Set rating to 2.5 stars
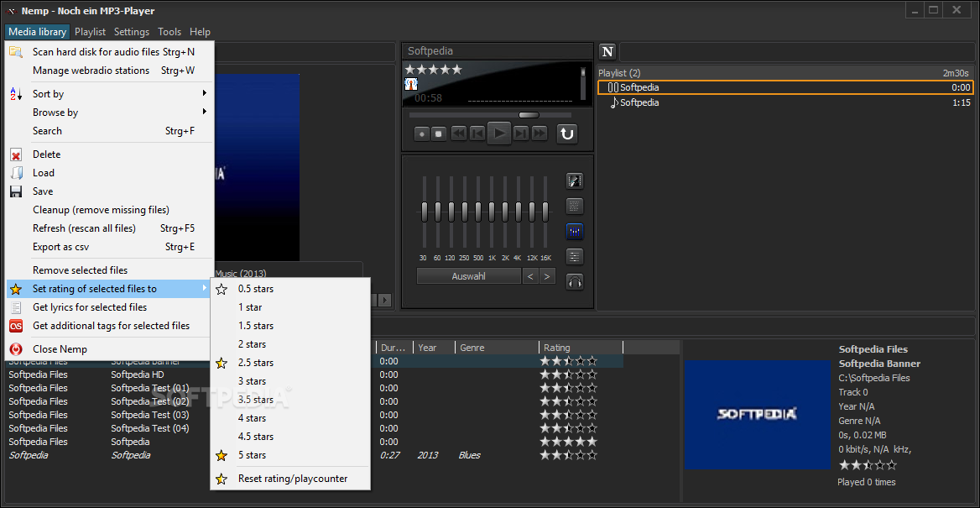The height and width of the screenshot is (508, 980). click(x=290, y=363)
